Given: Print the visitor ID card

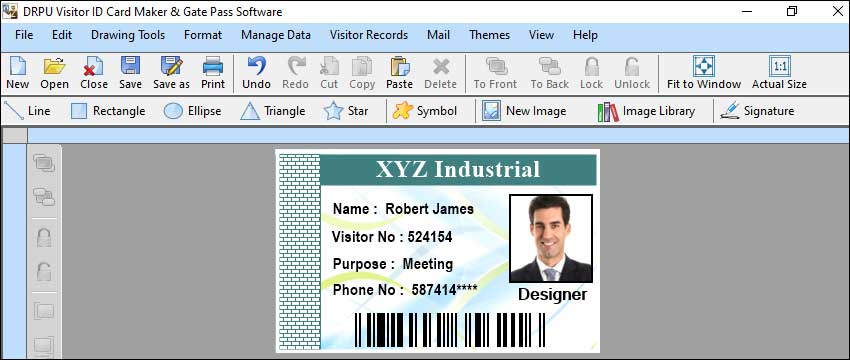Looking at the screenshot, I should click(x=213, y=73).
